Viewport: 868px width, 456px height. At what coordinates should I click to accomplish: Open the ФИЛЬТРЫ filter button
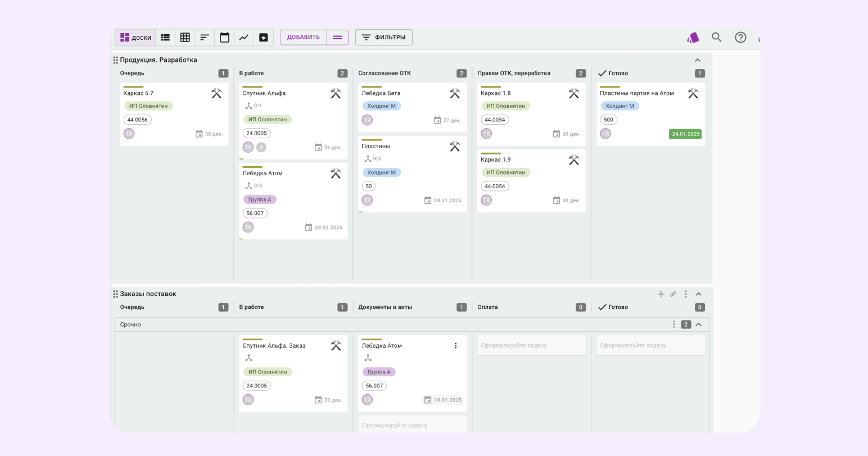coord(384,38)
